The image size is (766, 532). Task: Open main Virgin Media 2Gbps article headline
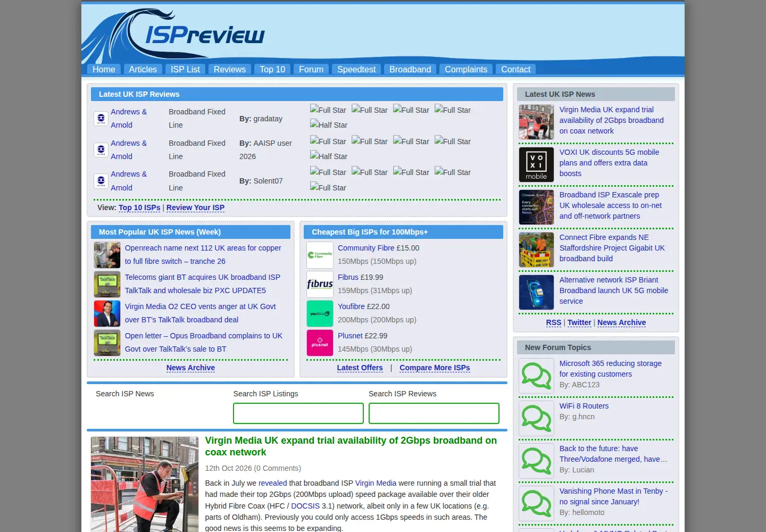351,446
